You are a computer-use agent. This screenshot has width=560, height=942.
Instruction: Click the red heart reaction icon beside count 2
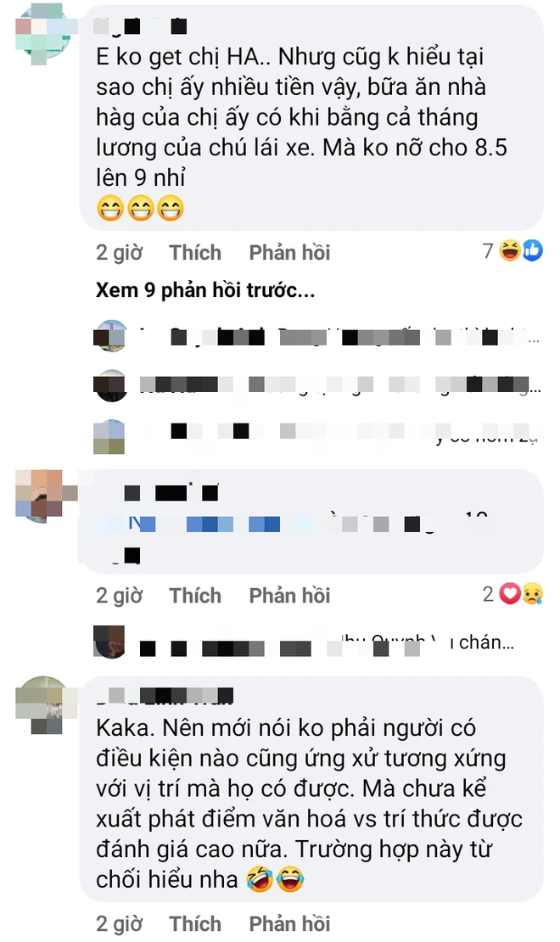pyautogui.click(x=510, y=594)
